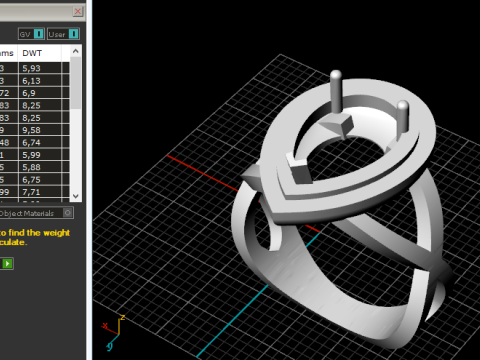Close the weight panel with the X button

[78, 12]
